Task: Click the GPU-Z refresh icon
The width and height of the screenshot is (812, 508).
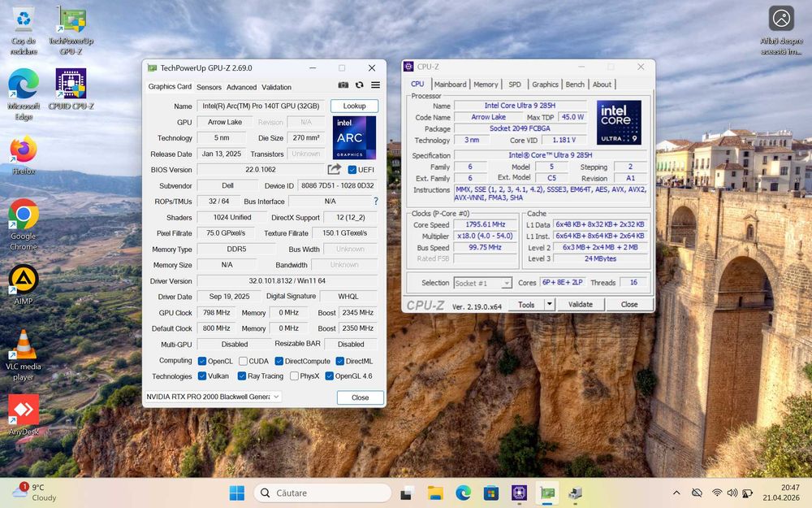Action: coord(360,85)
